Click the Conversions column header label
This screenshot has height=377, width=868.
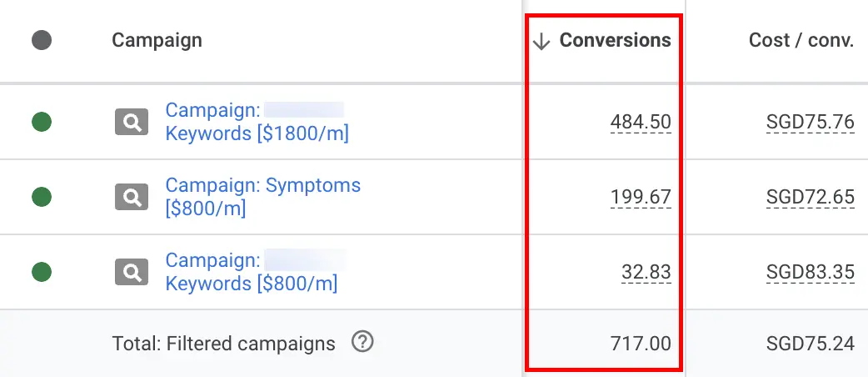click(615, 40)
